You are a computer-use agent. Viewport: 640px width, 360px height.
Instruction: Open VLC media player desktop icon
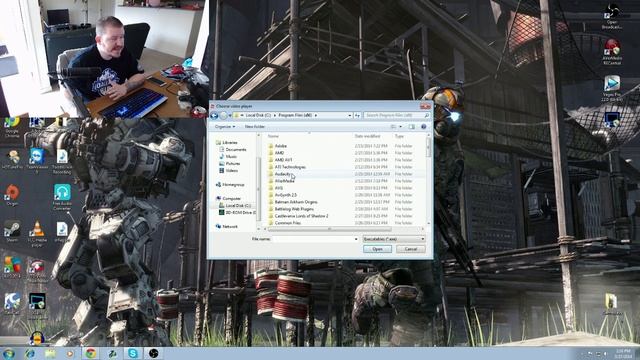click(x=37, y=233)
